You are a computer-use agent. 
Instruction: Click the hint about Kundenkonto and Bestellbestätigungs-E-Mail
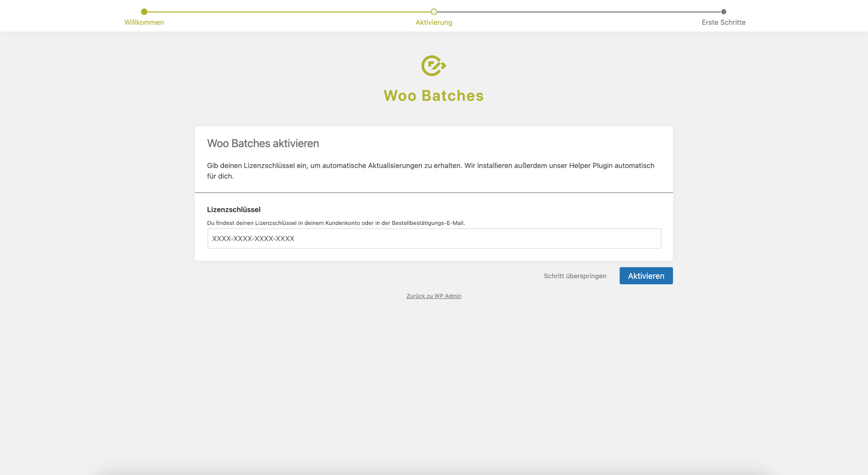[x=336, y=223]
